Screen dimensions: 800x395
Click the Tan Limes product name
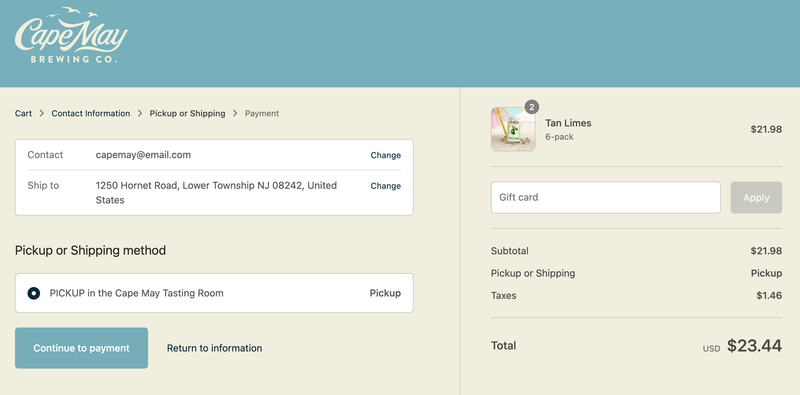[568, 123]
